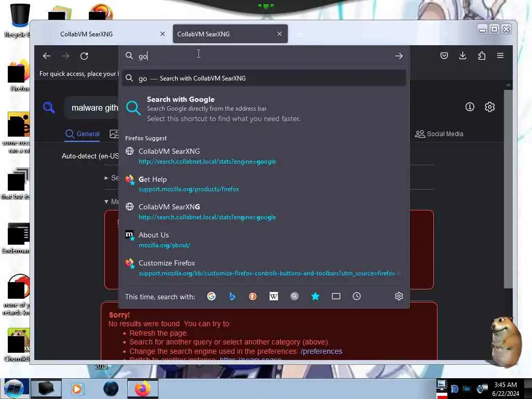Open first CollabVM SearXNG stats suggestion
This screenshot has width=532, height=399.
pyautogui.click(x=264, y=156)
